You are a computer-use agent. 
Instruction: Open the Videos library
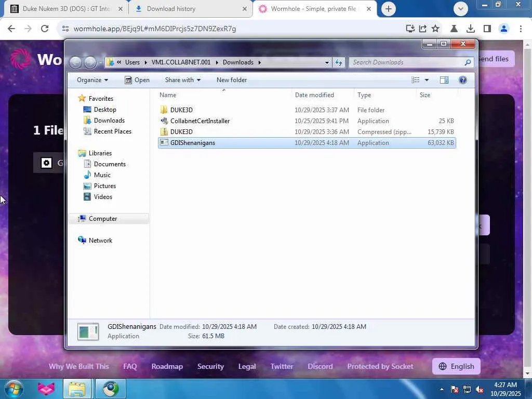click(x=103, y=197)
